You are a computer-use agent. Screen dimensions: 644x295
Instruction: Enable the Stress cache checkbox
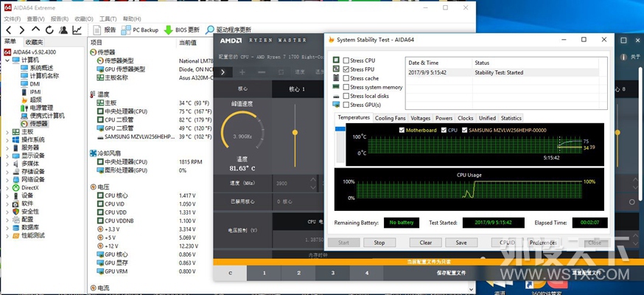(346, 78)
